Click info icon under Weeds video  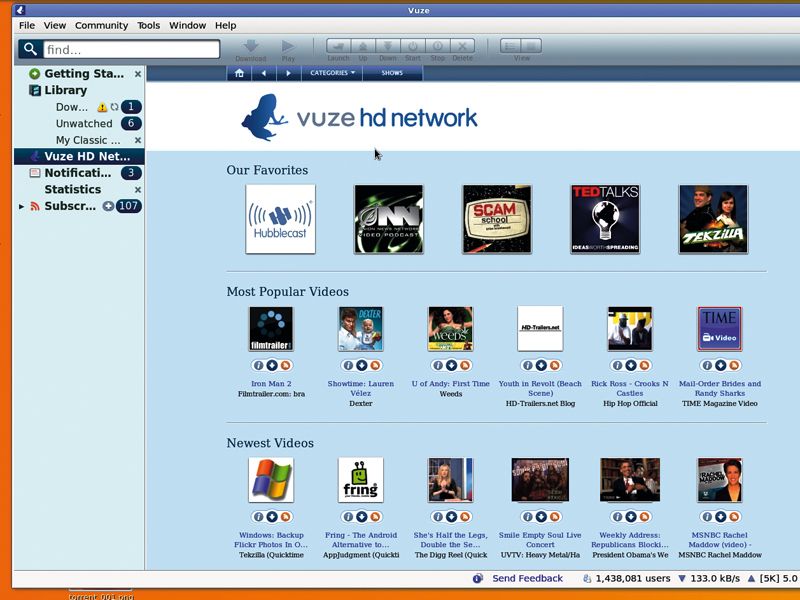click(x=438, y=365)
